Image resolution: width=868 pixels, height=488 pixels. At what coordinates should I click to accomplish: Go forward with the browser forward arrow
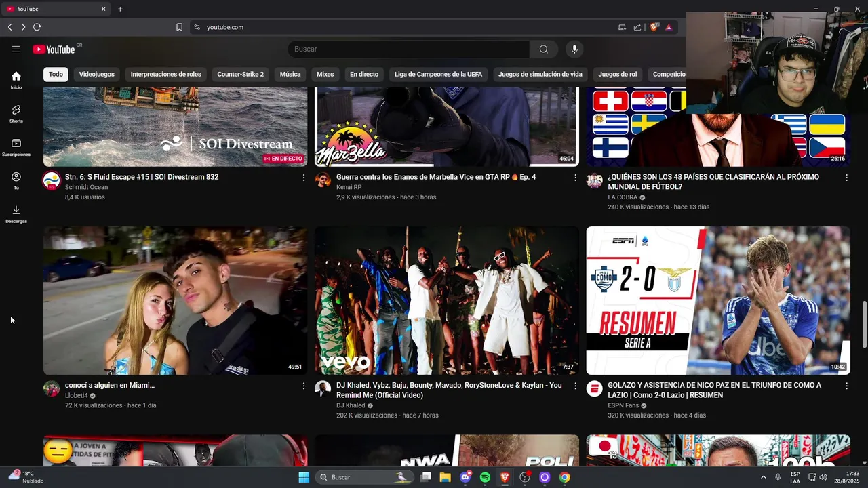[23, 27]
